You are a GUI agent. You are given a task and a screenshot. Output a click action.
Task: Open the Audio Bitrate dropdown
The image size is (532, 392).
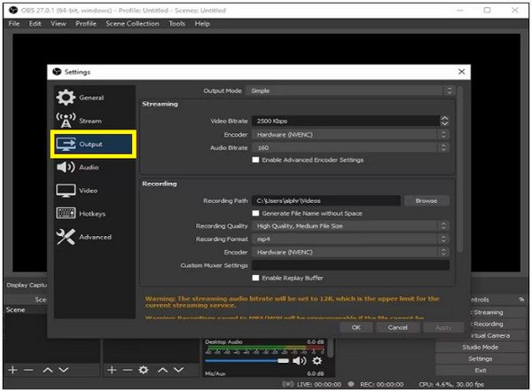click(x=350, y=147)
